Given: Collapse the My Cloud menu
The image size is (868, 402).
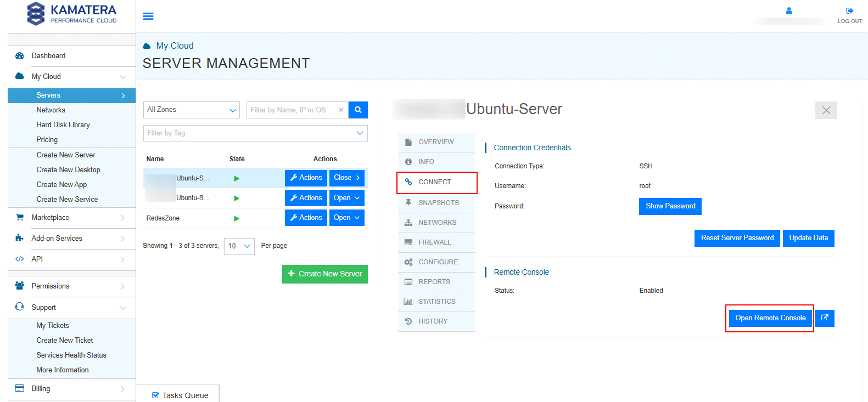Looking at the screenshot, I should [x=123, y=77].
